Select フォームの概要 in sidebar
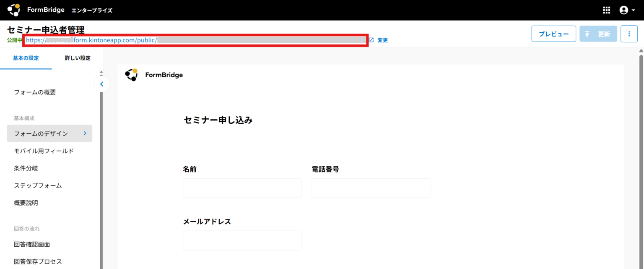Viewport: 644px width, 269px height. pos(35,92)
